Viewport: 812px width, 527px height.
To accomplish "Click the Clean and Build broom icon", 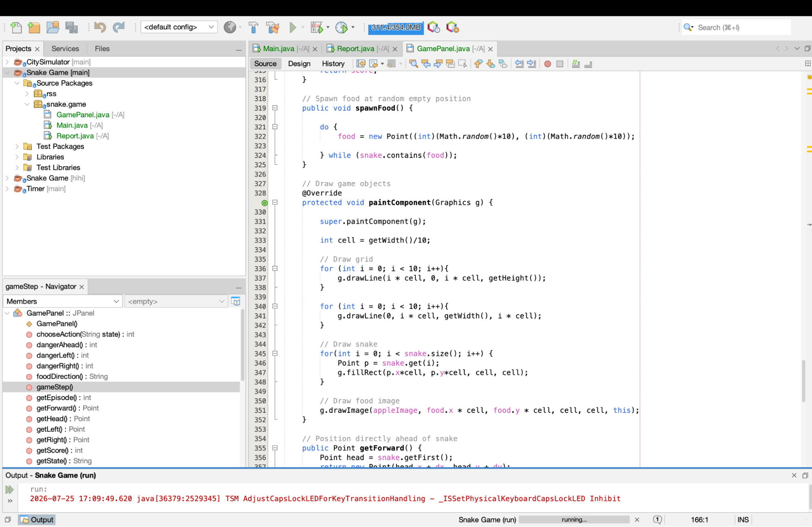I will tap(273, 27).
